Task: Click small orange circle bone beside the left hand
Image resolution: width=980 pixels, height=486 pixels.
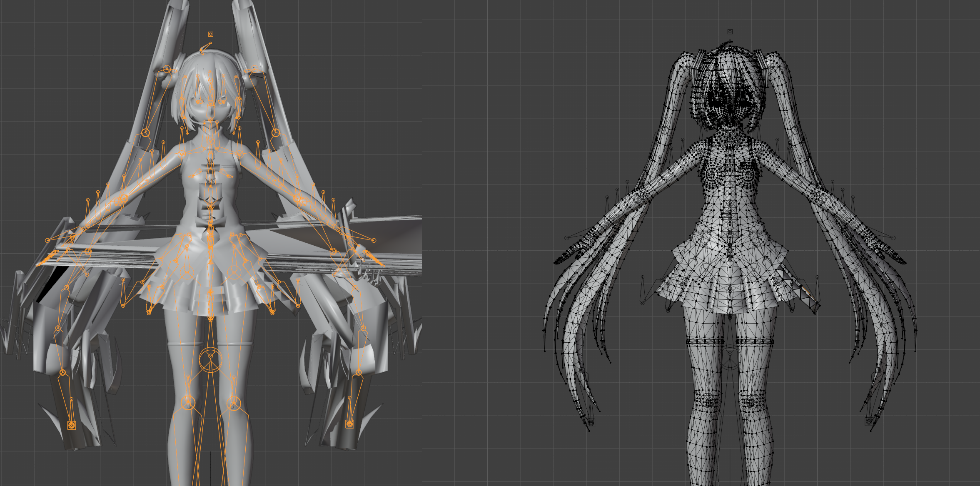Action: [x=47, y=240]
